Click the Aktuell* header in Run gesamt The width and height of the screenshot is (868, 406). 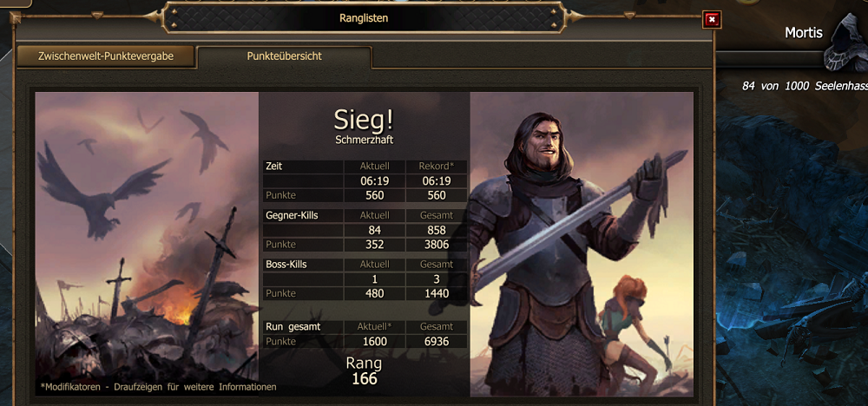tap(375, 327)
